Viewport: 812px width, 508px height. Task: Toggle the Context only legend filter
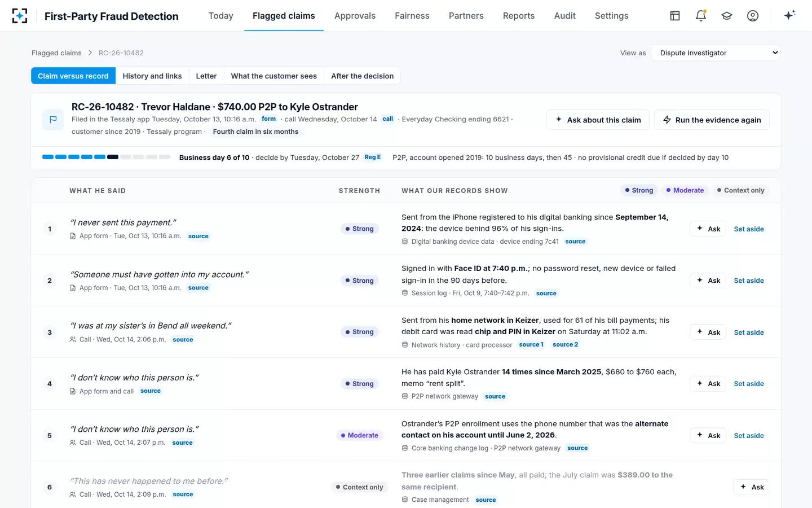pos(740,191)
